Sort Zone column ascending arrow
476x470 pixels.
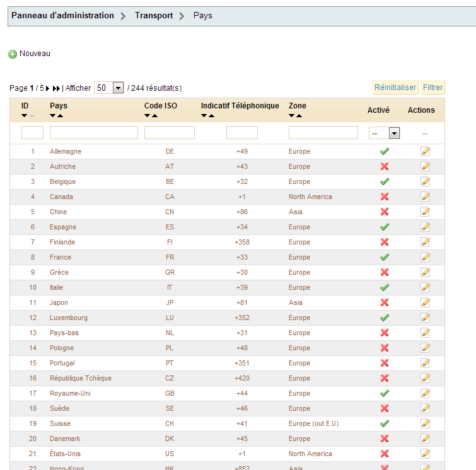click(299, 115)
